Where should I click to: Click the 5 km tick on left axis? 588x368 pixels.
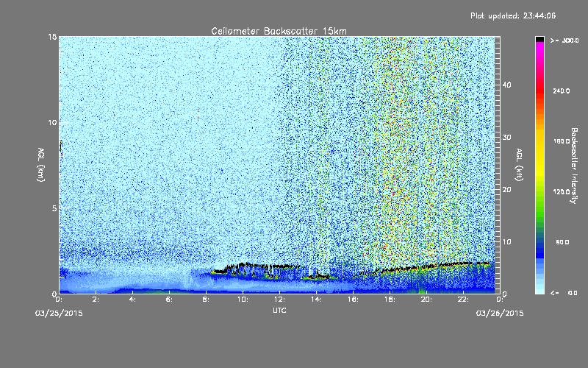pos(54,208)
